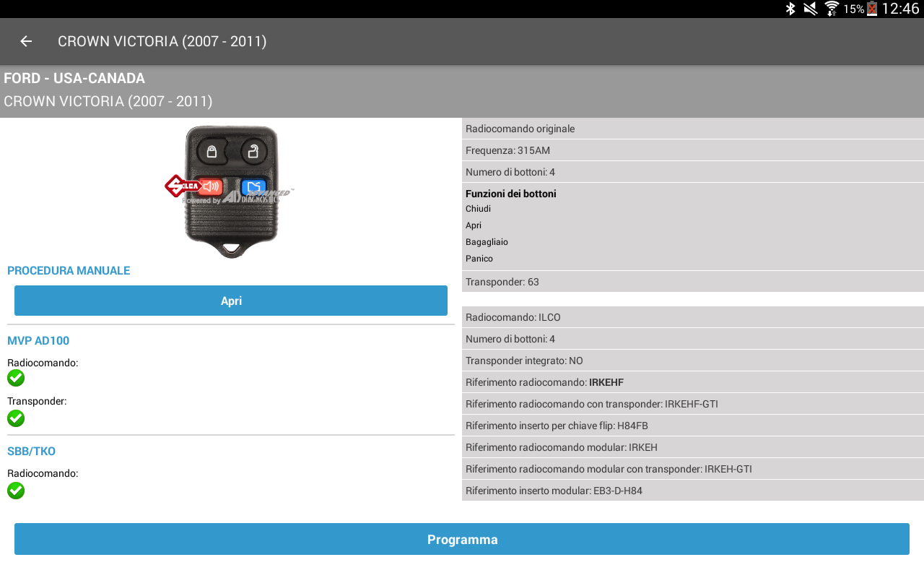Open the manual procedure with Apri
Viewport: 924px width, 578px height.
point(231,301)
